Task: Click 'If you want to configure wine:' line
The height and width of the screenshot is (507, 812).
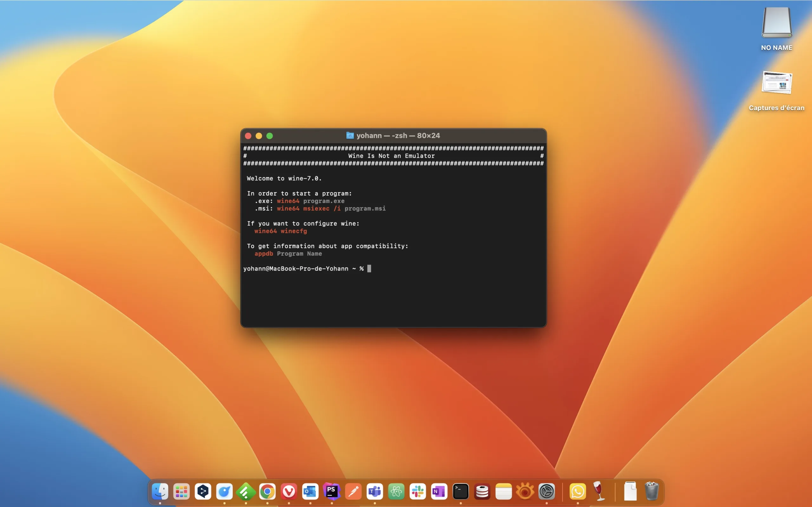Action: coord(303,224)
